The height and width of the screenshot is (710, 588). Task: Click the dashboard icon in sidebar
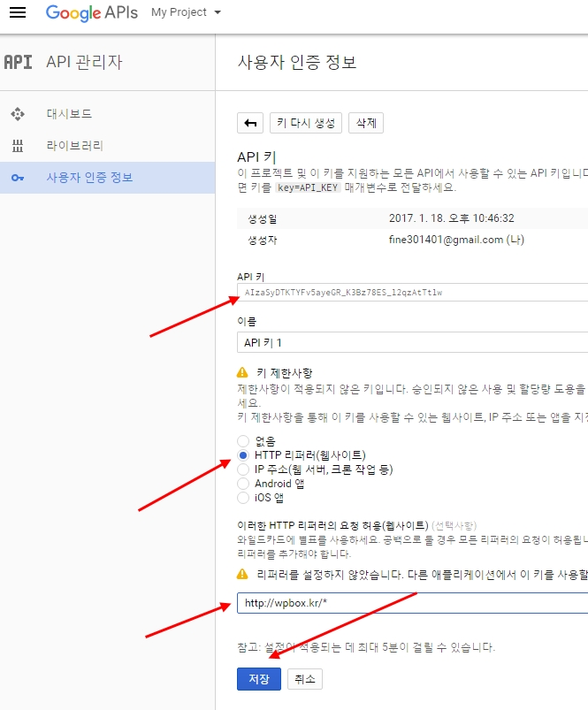coord(18,114)
